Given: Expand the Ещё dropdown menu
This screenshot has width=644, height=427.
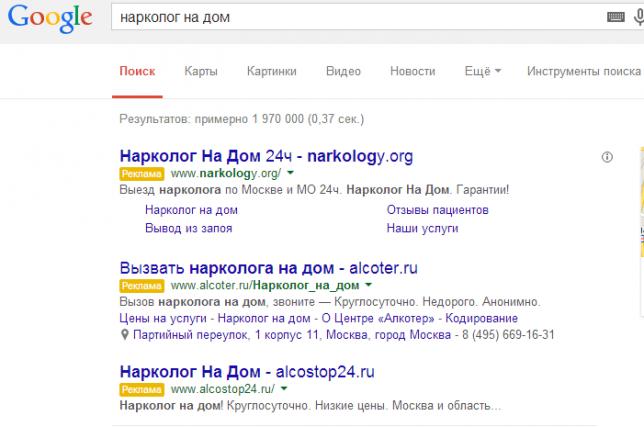Looking at the screenshot, I should [483, 71].
